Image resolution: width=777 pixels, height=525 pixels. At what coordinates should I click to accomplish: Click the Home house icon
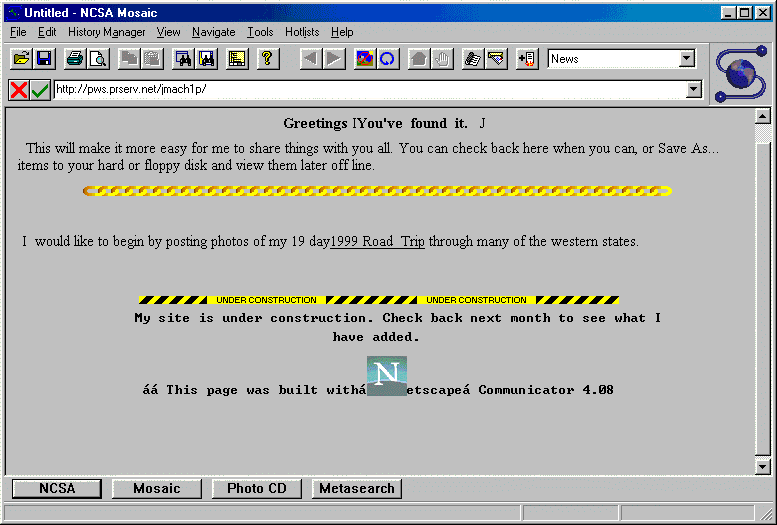pos(419,59)
